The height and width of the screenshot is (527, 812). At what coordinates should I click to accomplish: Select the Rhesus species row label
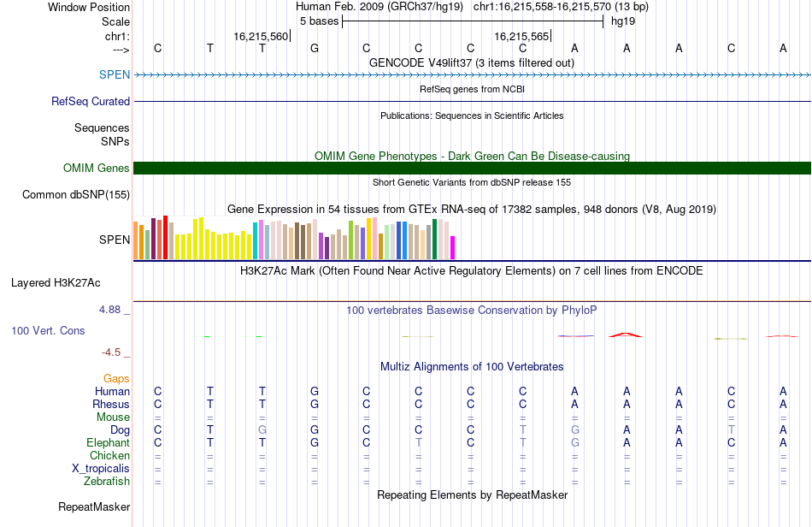point(111,404)
